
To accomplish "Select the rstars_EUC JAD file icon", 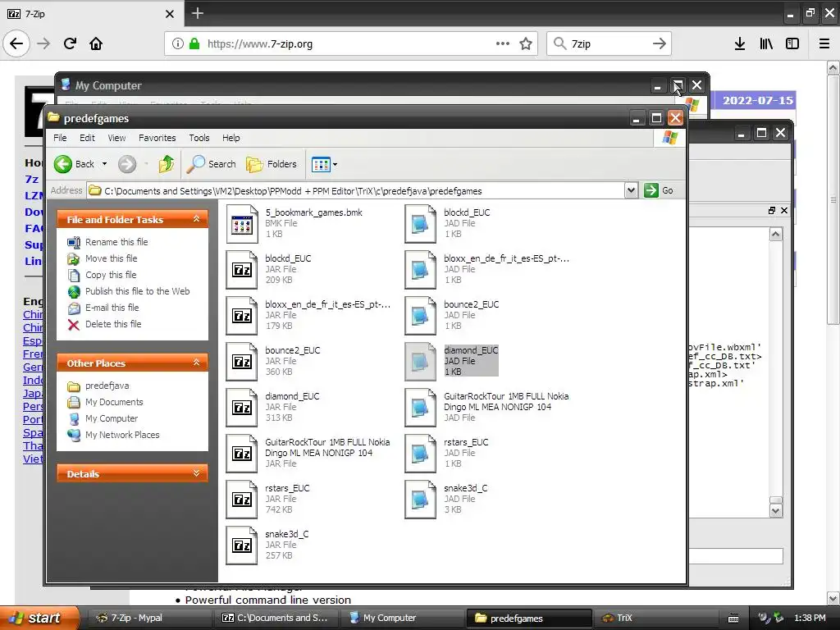I will pyautogui.click(x=421, y=454).
